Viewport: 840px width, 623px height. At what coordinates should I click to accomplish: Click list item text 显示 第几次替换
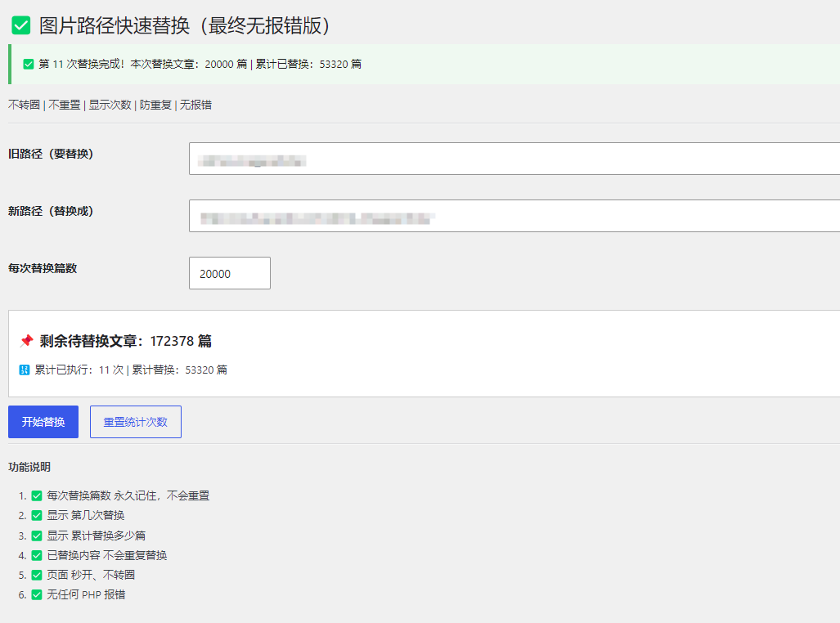(86, 515)
